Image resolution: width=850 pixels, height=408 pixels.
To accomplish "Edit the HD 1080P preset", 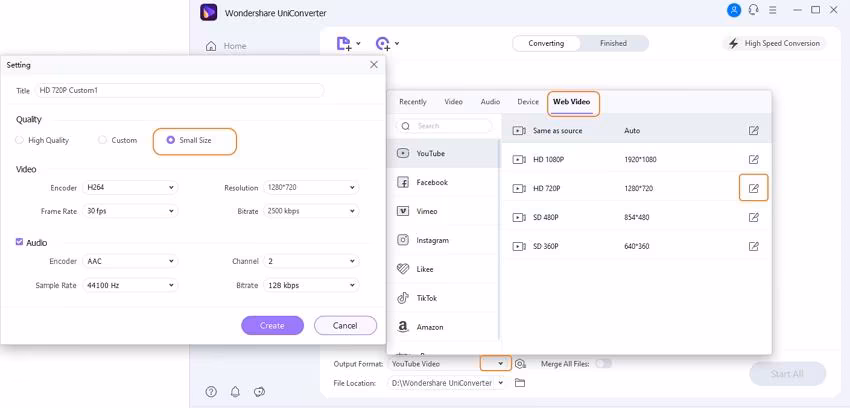I will (x=754, y=159).
